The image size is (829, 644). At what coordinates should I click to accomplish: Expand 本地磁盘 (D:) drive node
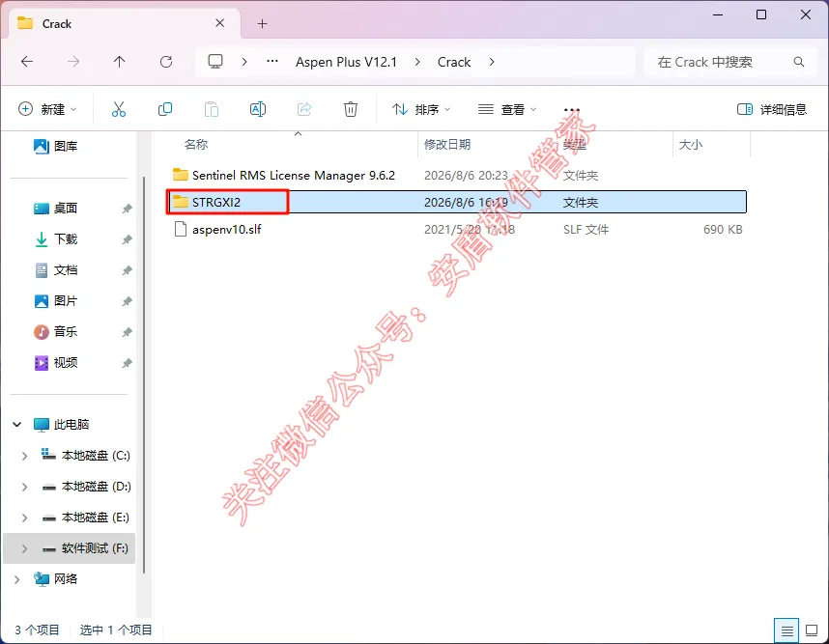click(24, 487)
